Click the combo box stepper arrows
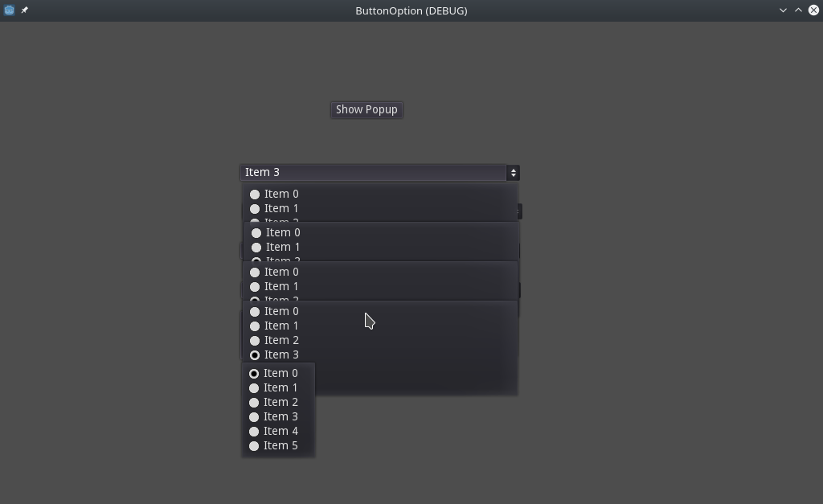Screen dimensions: 823x504 click(x=514, y=172)
